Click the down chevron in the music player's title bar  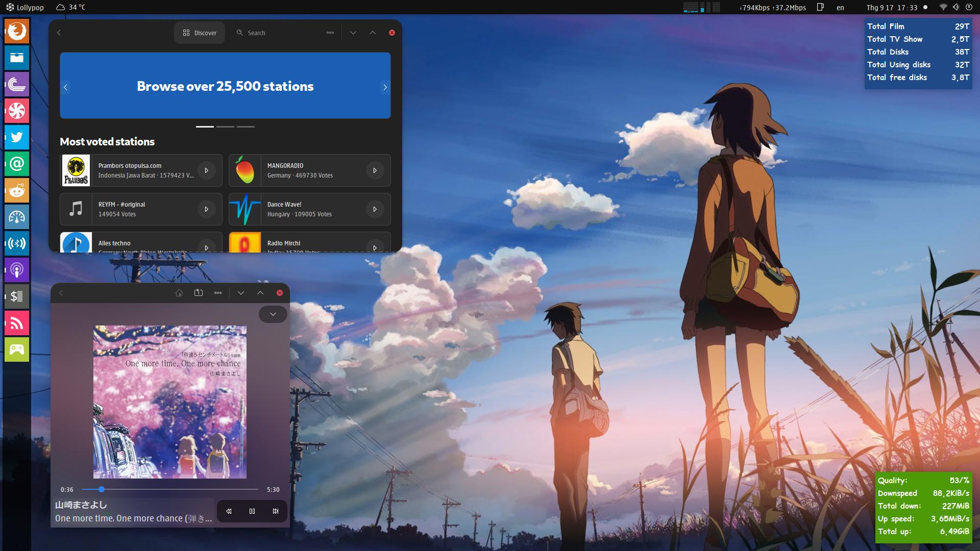pos(241,293)
